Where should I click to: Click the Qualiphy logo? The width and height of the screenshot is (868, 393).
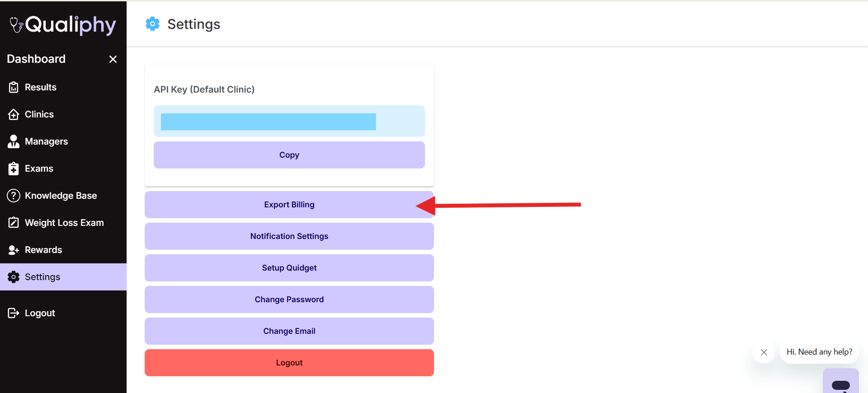coord(63,25)
